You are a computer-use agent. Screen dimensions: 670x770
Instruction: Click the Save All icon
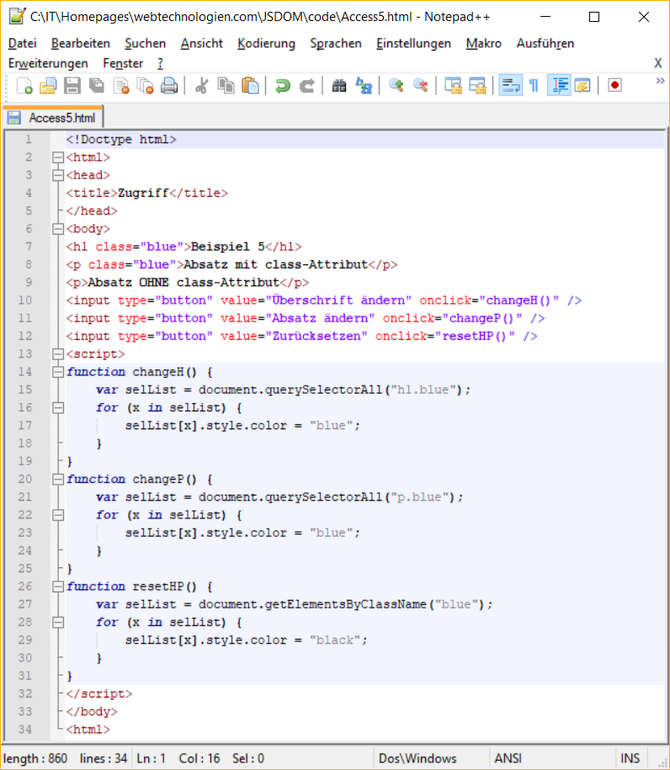point(97,86)
